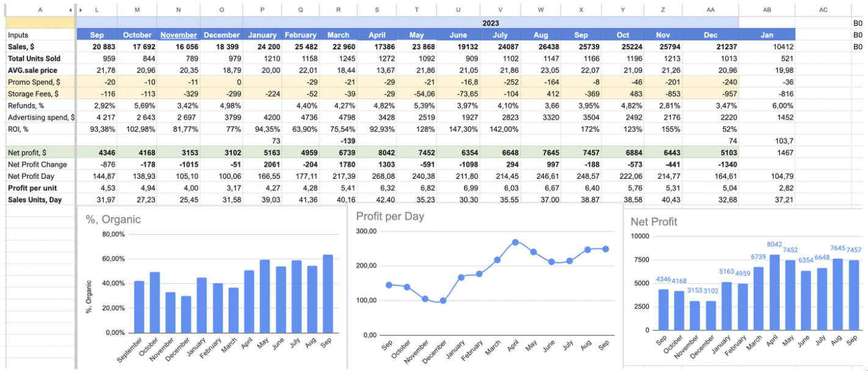Click the left arrow to unhide columns after A
The height and width of the screenshot is (371, 868).
70,10
